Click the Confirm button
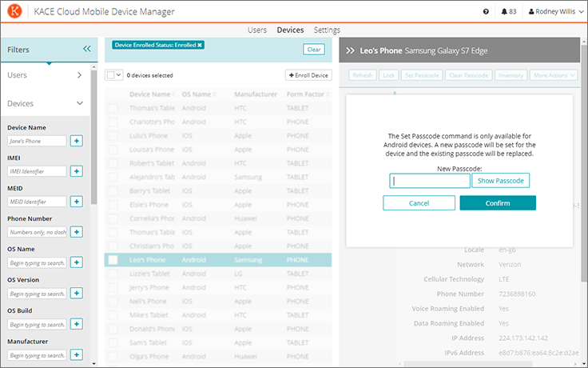Screen dimensions: 588x368 [x=498, y=202]
